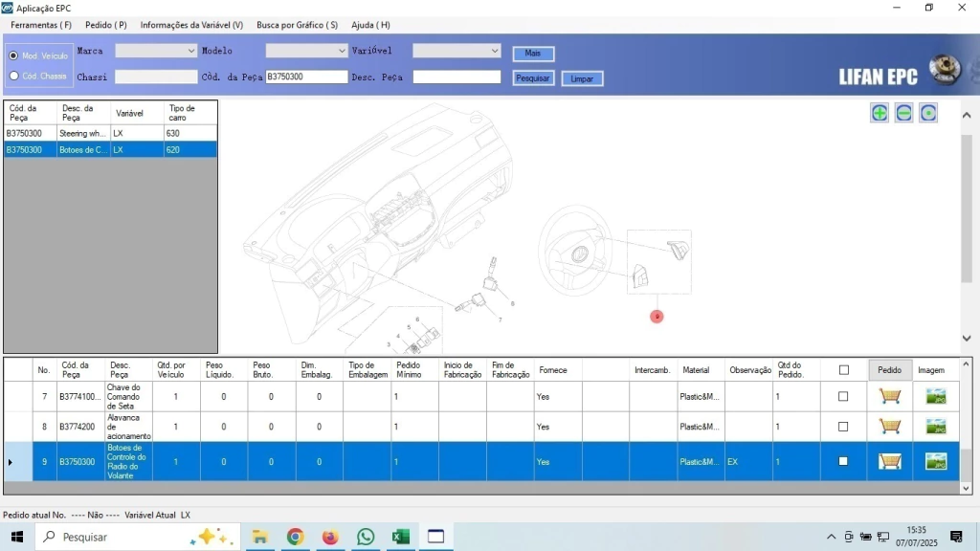
Task: Click cart icon for item number 7
Action: (890, 396)
